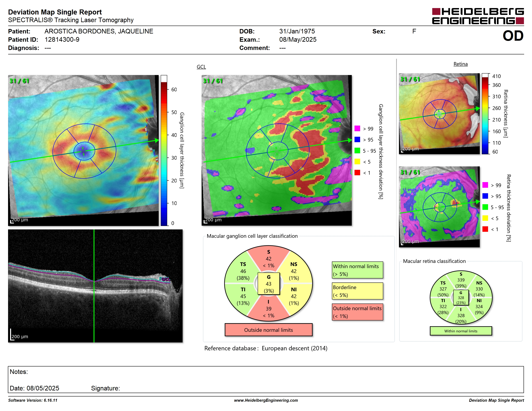Click the OCT B-scan cross-section image
Screen dimensions: 532x411
point(95,286)
